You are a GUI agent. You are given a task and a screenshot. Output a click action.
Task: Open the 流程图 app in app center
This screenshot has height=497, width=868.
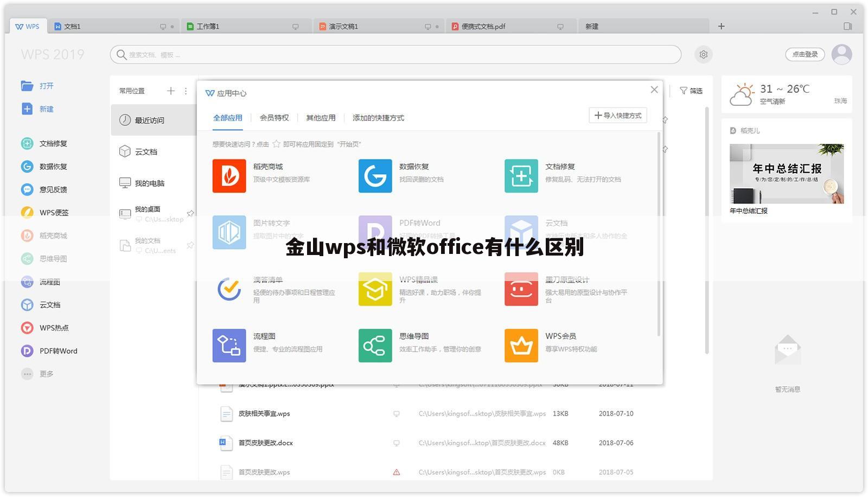[x=229, y=346]
